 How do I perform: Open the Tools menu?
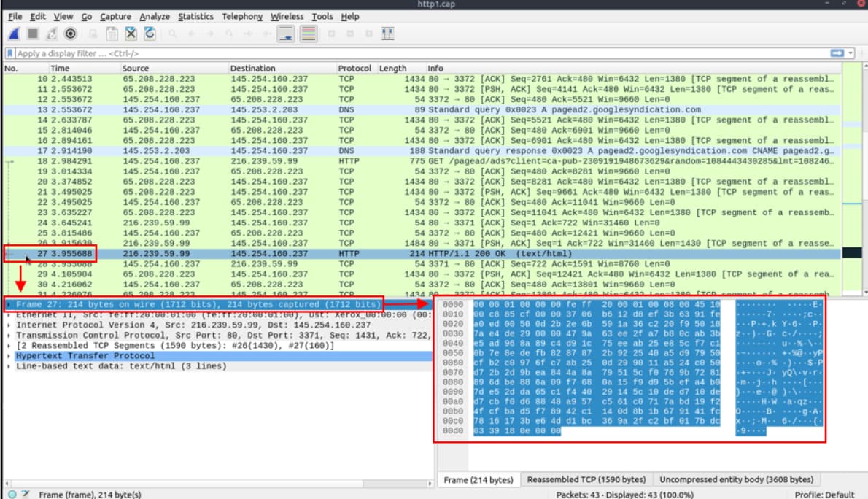click(322, 17)
